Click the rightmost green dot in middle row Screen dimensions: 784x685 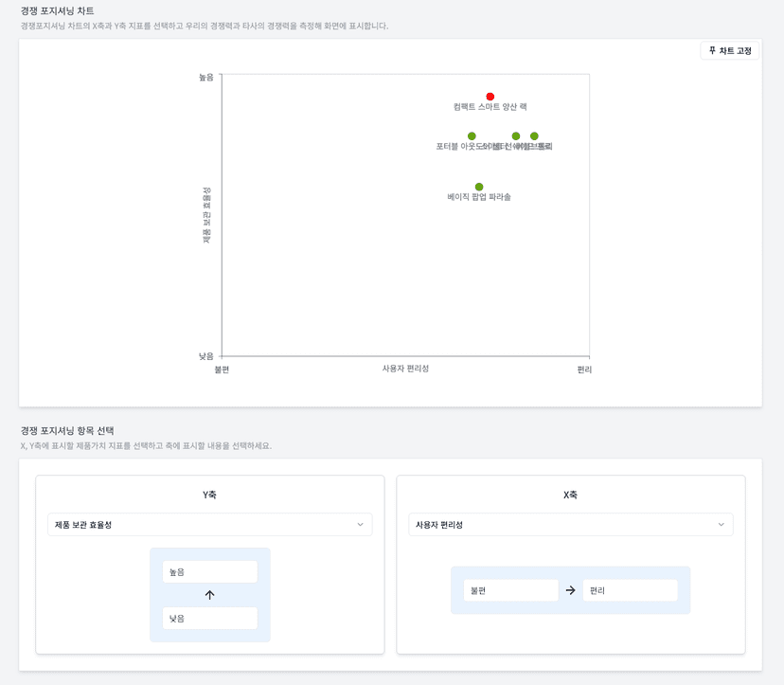534,136
